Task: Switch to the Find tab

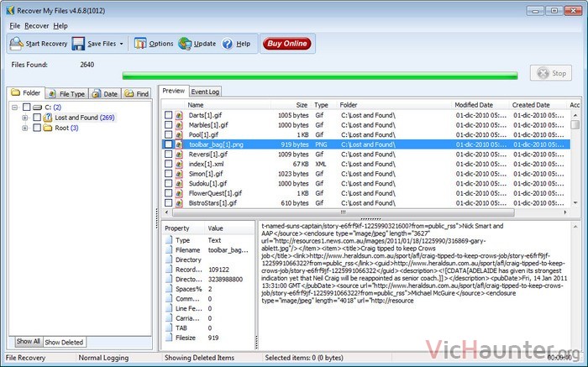Action: coord(136,94)
